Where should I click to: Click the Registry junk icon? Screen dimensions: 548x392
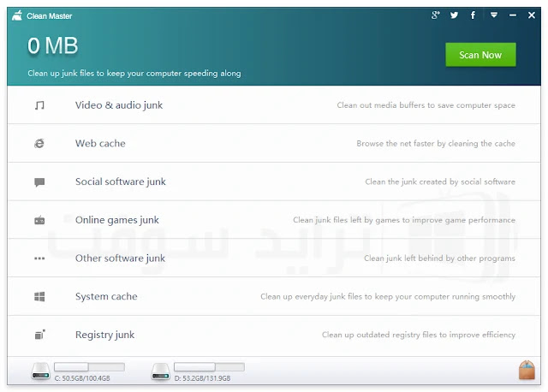(40, 335)
